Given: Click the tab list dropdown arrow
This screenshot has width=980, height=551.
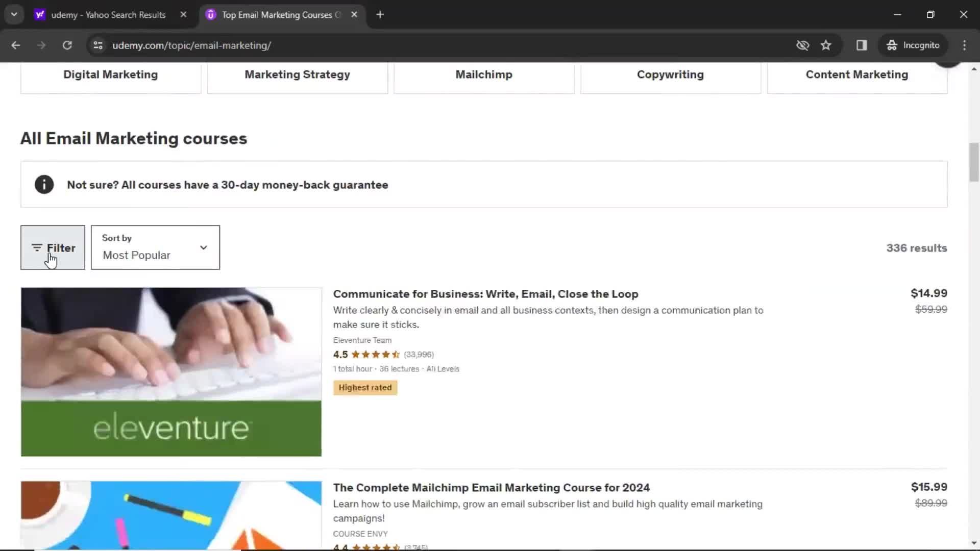Looking at the screenshot, I should (x=14, y=15).
